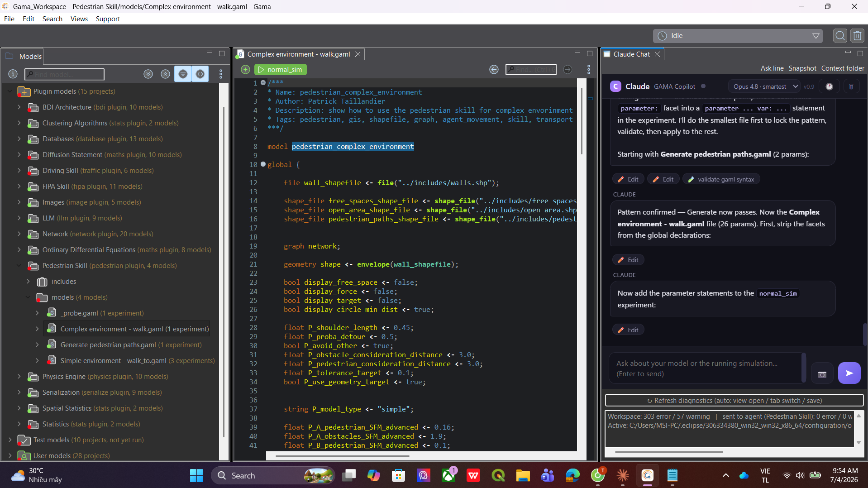Open the Idle status dropdown
This screenshot has width=868, height=488.
click(x=738, y=36)
